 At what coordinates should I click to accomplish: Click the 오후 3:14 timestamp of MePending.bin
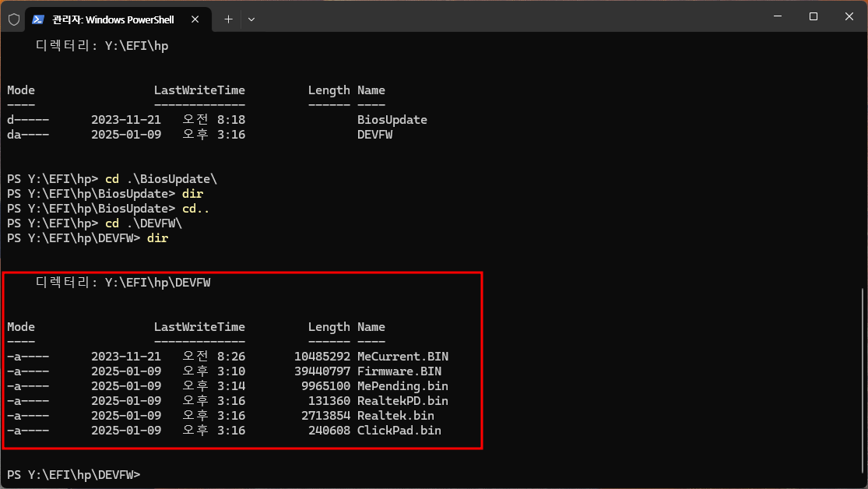click(x=213, y=386)
